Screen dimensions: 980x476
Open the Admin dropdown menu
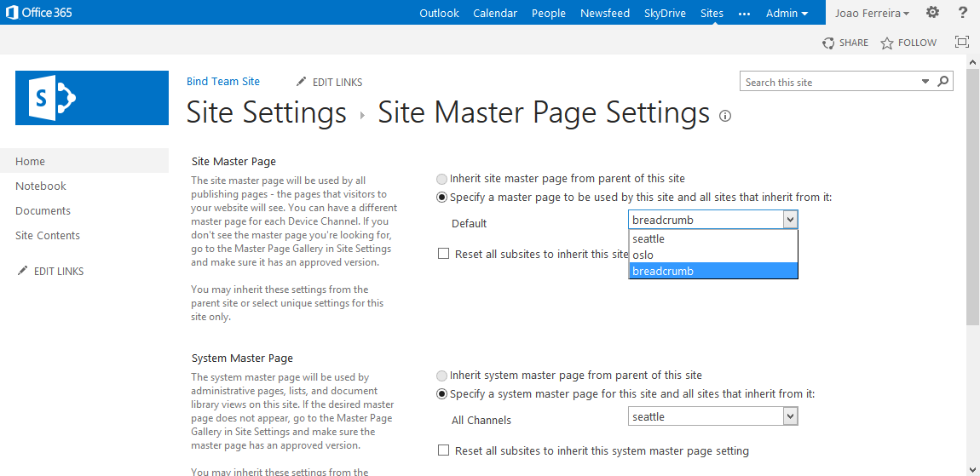(787, 13)
